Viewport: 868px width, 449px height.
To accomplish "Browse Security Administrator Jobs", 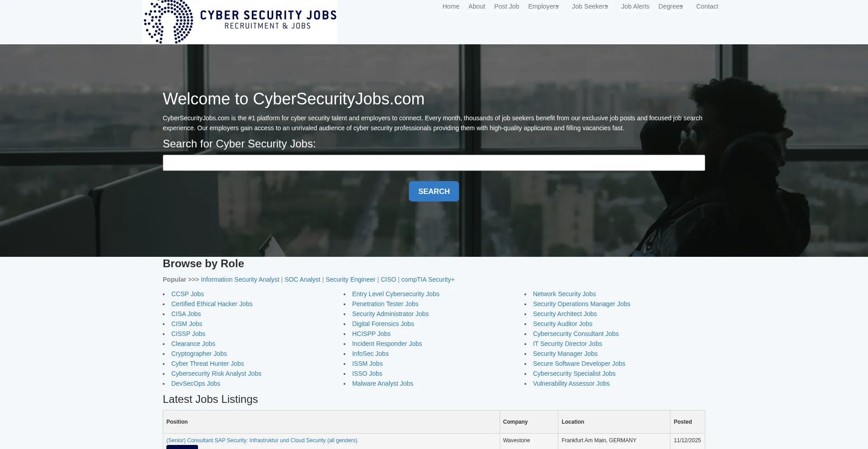I will click(390, 314).
